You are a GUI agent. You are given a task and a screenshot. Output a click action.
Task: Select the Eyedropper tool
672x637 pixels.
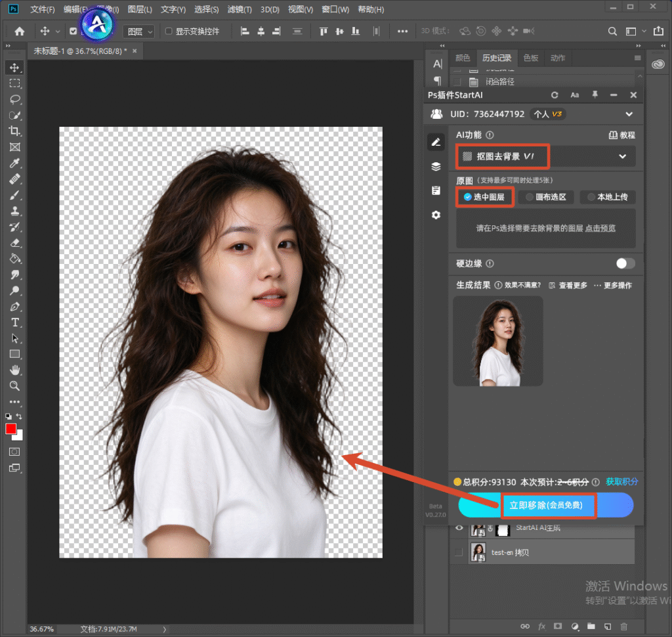point(15,163)
